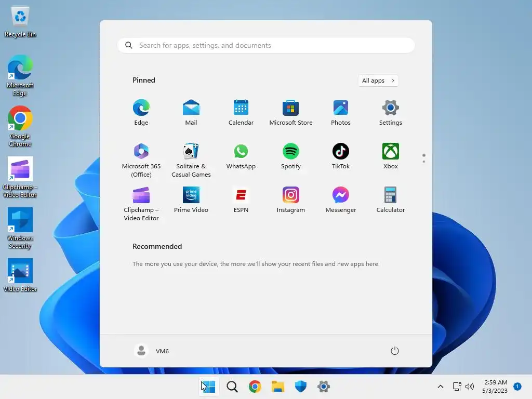
Task: Launch Solitaire & Casual Games
Action: click(191, 160)
